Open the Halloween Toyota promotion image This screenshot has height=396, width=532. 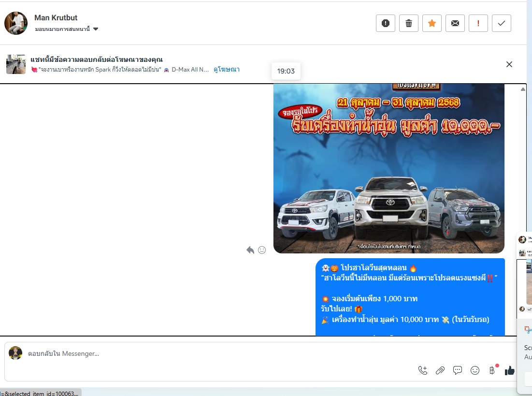(389, 168)
